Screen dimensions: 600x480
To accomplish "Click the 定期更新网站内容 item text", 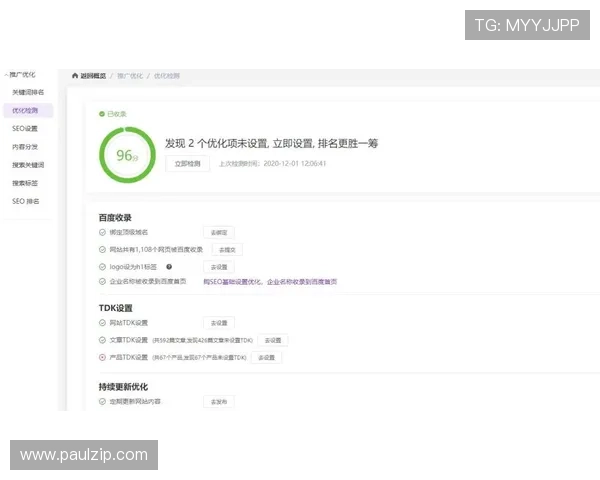I will click(x=135, y=402).
